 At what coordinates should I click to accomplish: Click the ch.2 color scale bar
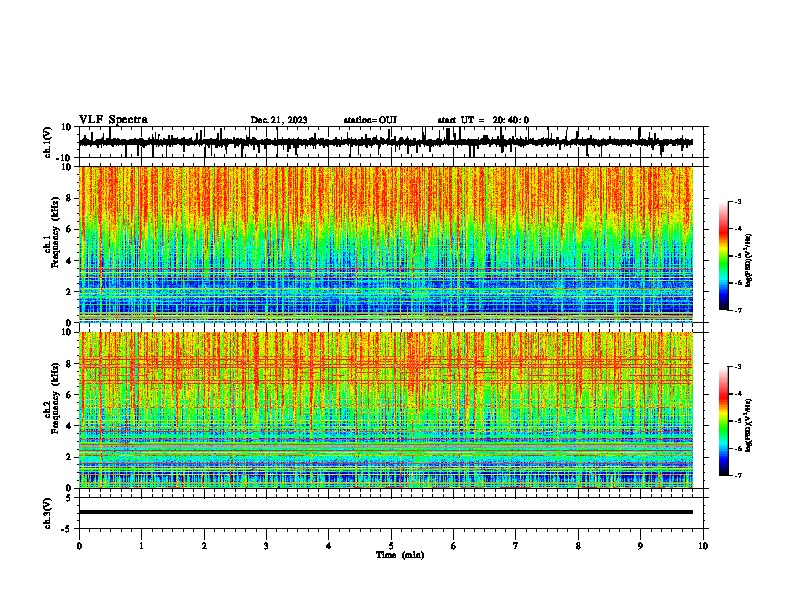pyautogui.click(x=723, y=421)
